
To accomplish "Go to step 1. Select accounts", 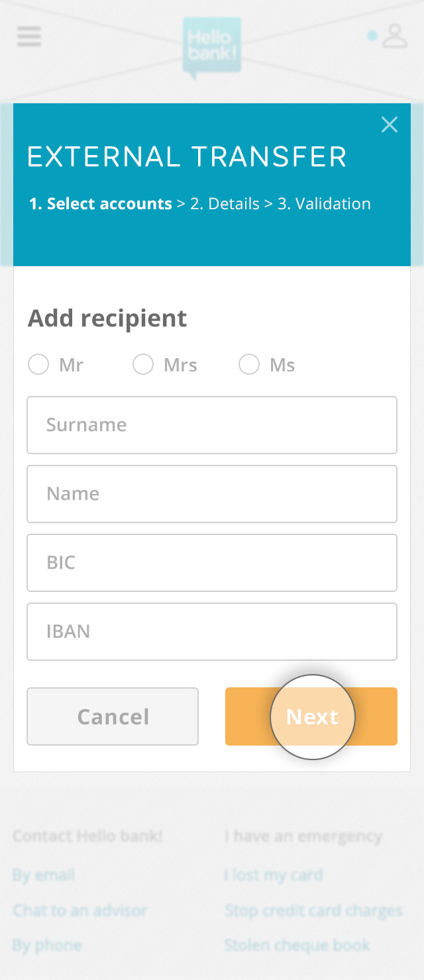I will 101,204.
